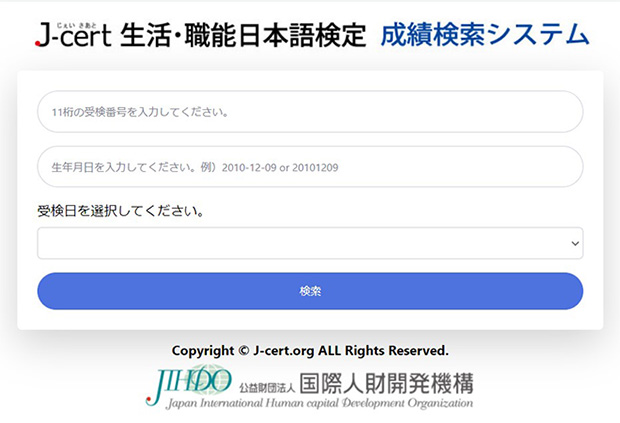Click the 生活・職能日本語検定 heading text
This screenshot has height=423, width=620.
[x=243, y=35]
